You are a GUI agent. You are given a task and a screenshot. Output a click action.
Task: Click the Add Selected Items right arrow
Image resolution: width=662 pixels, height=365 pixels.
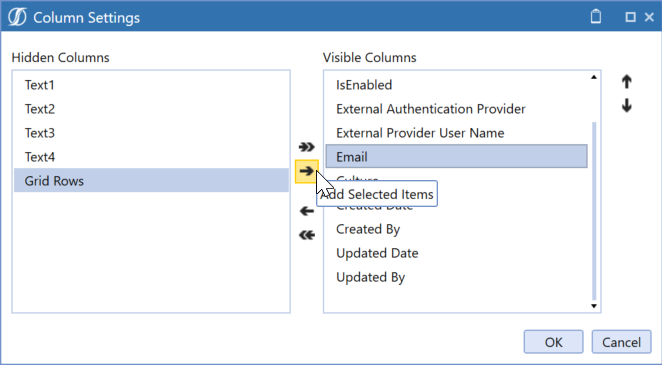(307, 171)
